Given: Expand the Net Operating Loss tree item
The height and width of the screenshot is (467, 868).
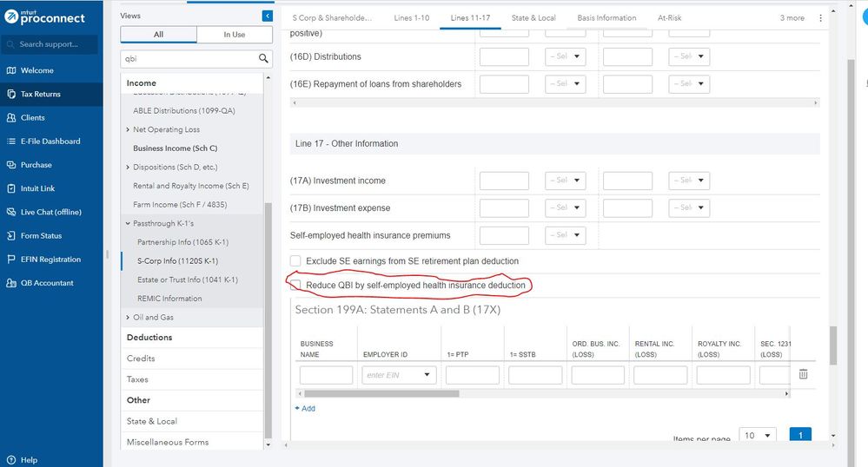Looking at the screenshot, I should pyautogui.click(x=129, y=130).
